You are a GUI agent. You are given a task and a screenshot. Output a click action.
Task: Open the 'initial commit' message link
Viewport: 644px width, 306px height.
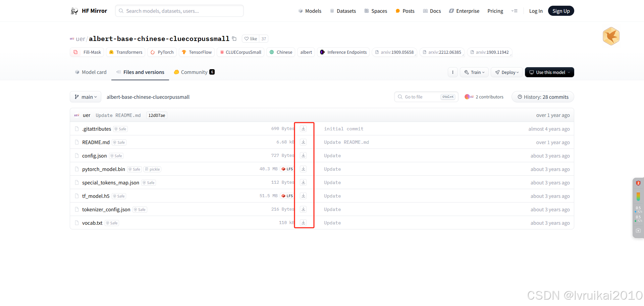click(344, 129)
